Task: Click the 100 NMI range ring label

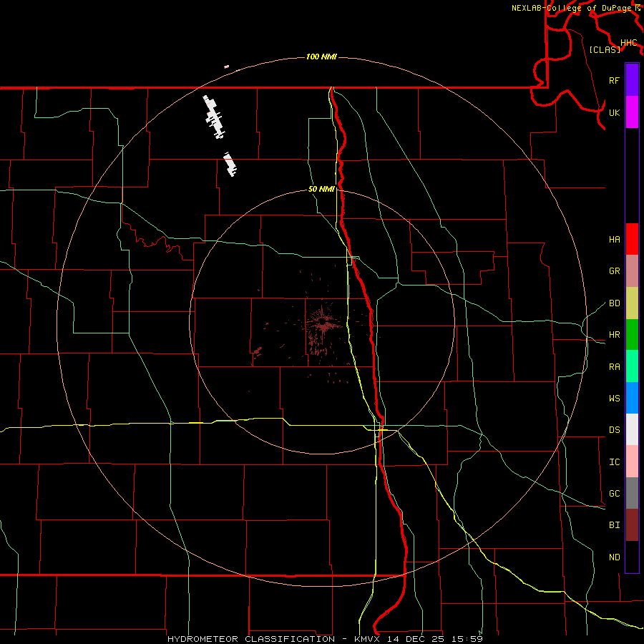Action: point(321,57)
